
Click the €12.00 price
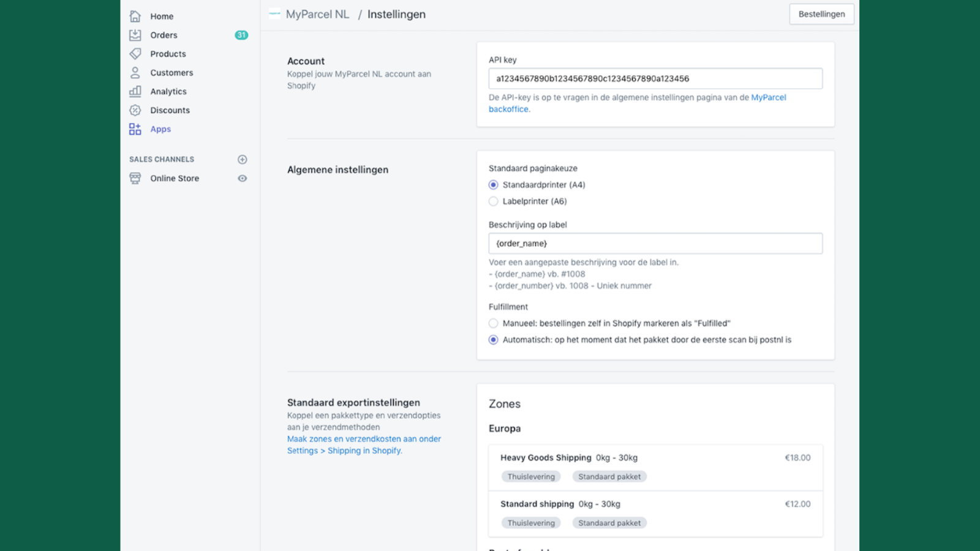[x=797, y=504]
